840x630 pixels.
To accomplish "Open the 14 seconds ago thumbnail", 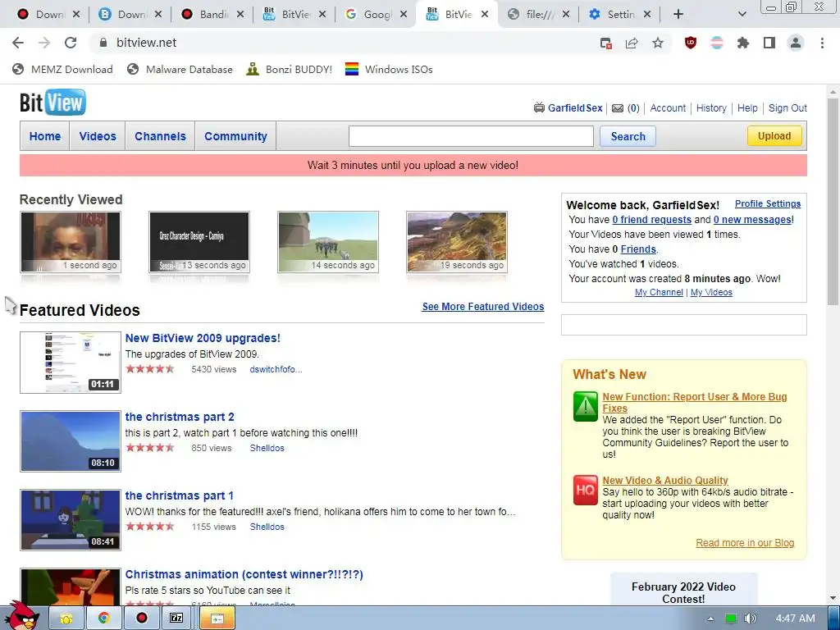I will 328,242.
